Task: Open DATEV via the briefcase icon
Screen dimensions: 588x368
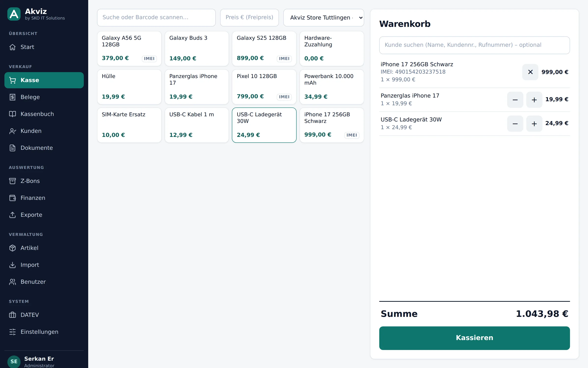Action: [x=12, y=315]
